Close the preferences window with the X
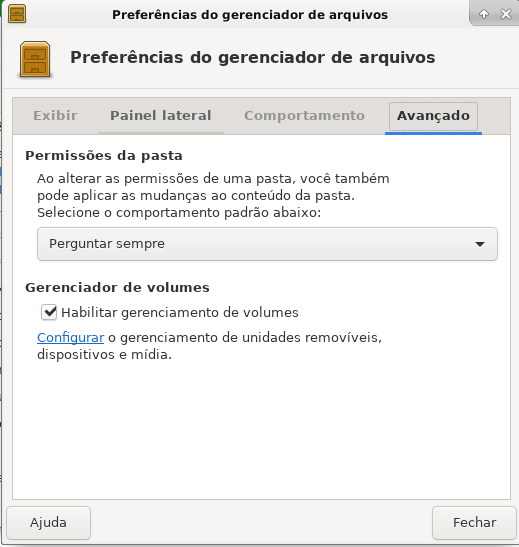 (506, 14)
